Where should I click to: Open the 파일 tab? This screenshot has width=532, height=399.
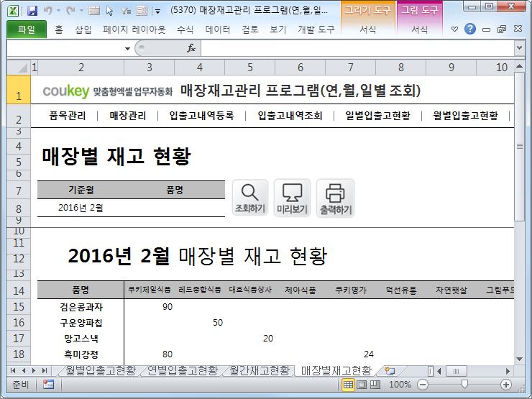point(27,29)
